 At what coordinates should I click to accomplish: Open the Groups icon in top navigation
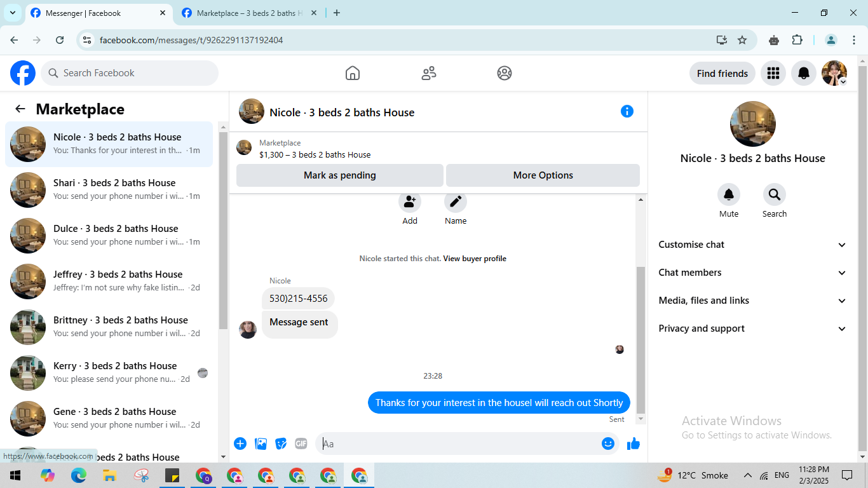[505, 73]
